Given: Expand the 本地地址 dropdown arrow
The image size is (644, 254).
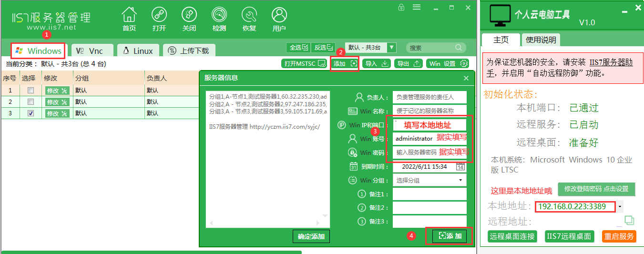Looking at the screenshot, I should (620, 207).
